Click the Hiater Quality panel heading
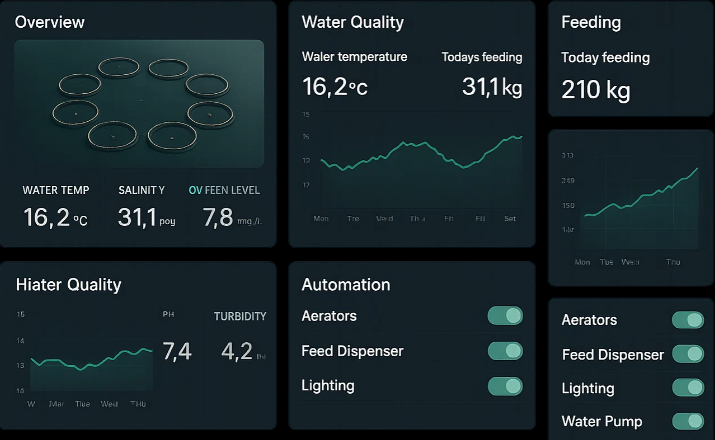 point(68,285)
